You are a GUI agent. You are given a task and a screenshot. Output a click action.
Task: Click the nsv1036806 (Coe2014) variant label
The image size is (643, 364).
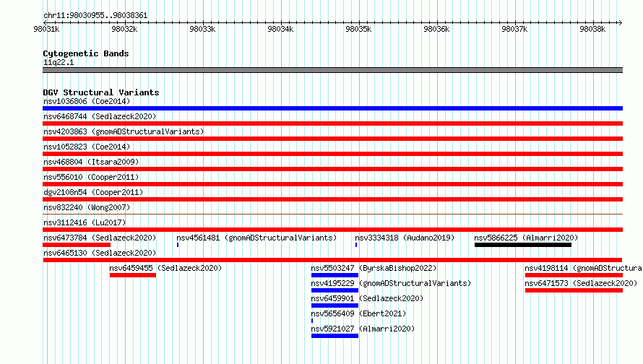[x=87, y=101]
